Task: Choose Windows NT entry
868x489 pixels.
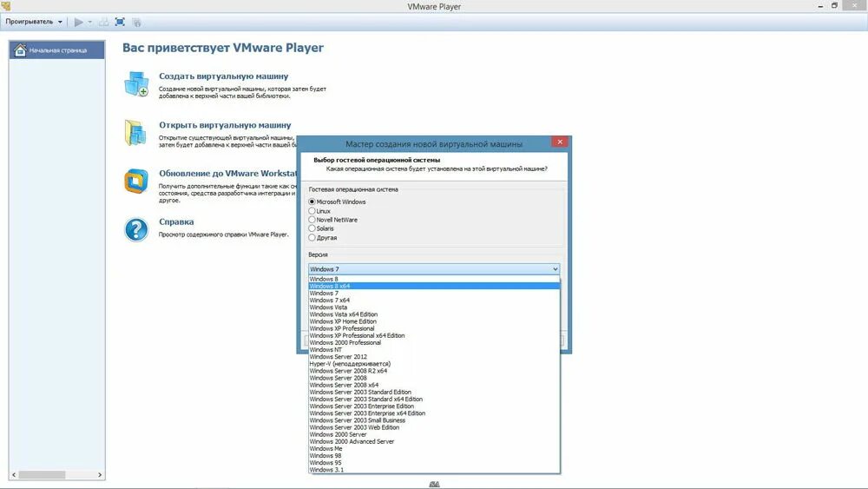Action: point(434,350)
